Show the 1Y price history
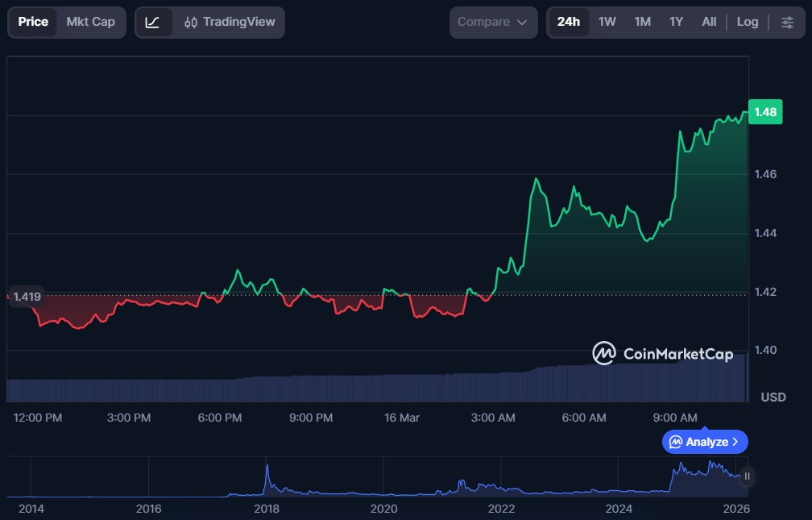The image size is (812, 520). (x=676, y=22)
